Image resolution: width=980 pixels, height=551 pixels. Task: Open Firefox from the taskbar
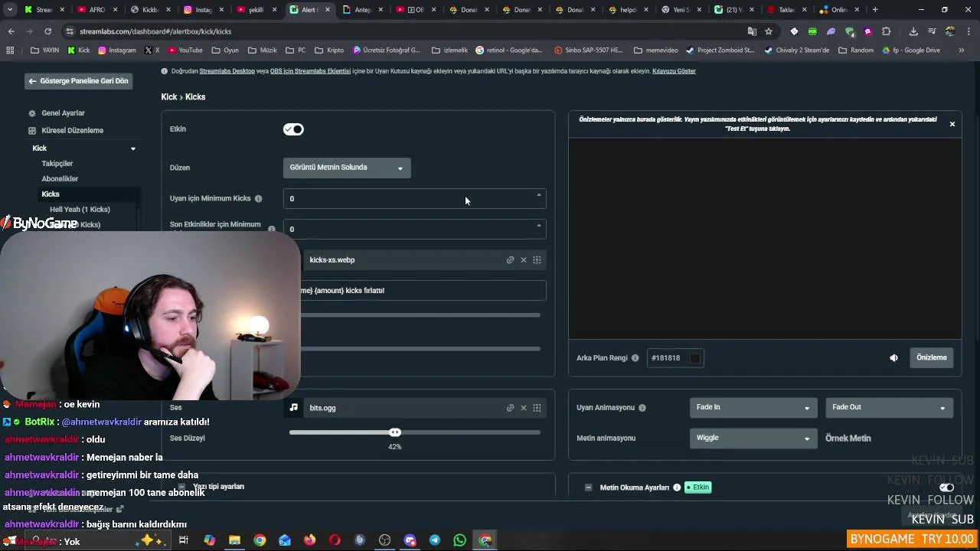point(309,540)
